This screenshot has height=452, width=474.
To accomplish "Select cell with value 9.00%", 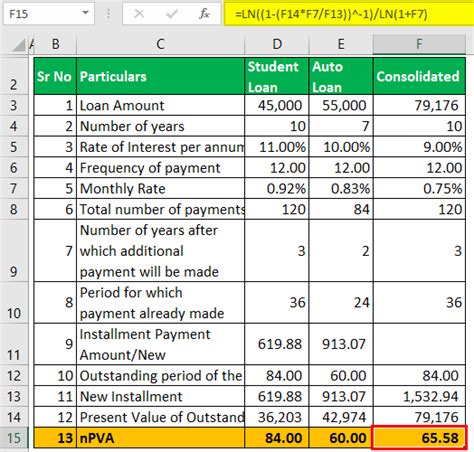I will (419, 147).
